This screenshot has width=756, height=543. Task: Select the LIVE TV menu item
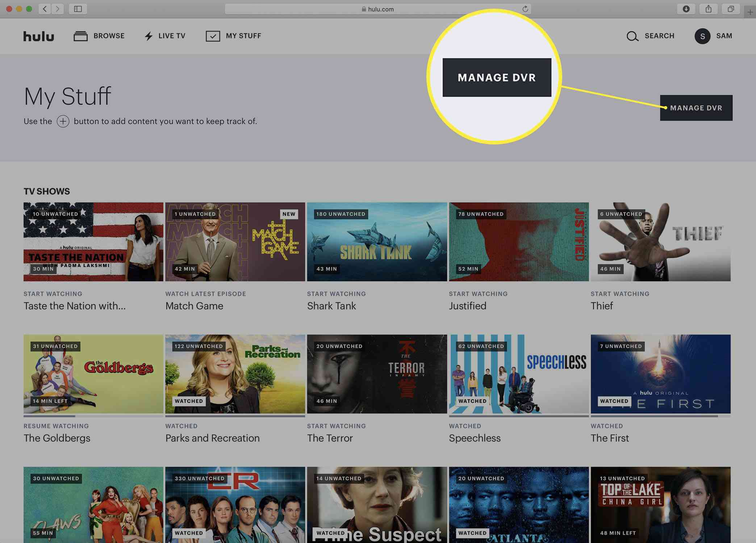(172, 36)
